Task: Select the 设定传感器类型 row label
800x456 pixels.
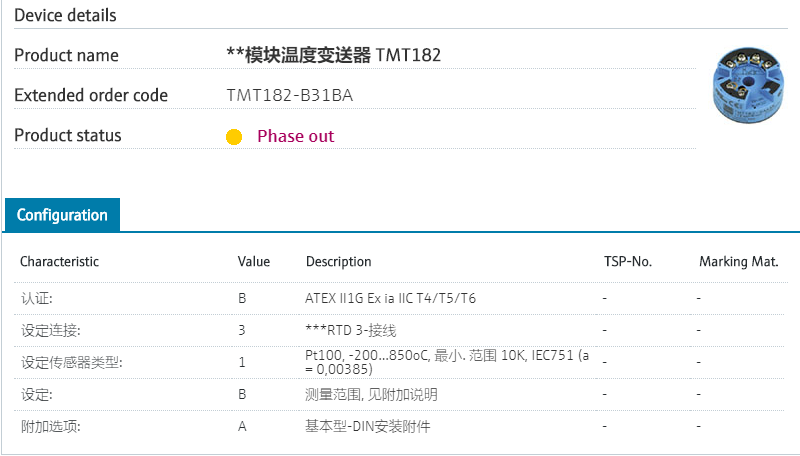Action: pos(65,362)
